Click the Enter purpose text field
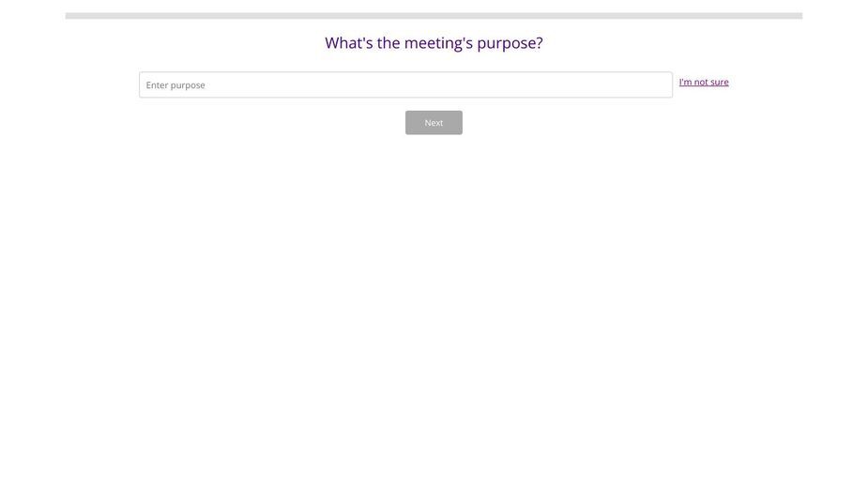The image size is (868, 488). pos(405,84)
